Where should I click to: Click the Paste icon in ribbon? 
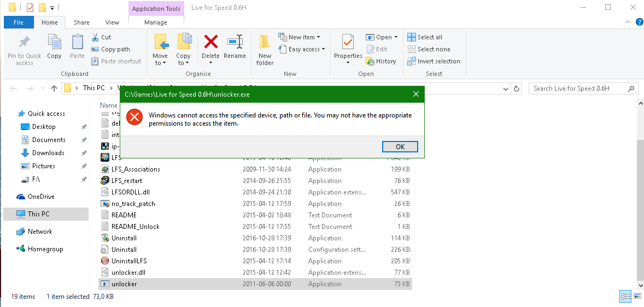[x=77, y=42]
